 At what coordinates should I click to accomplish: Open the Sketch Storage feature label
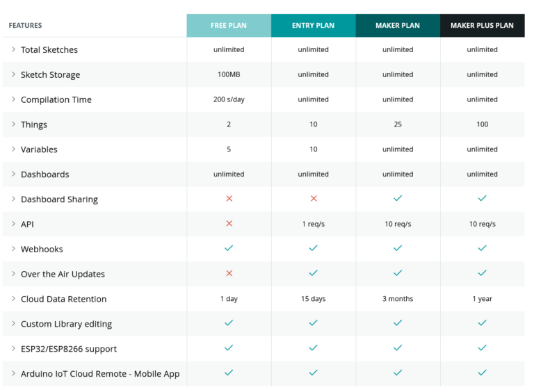point(50,75)
